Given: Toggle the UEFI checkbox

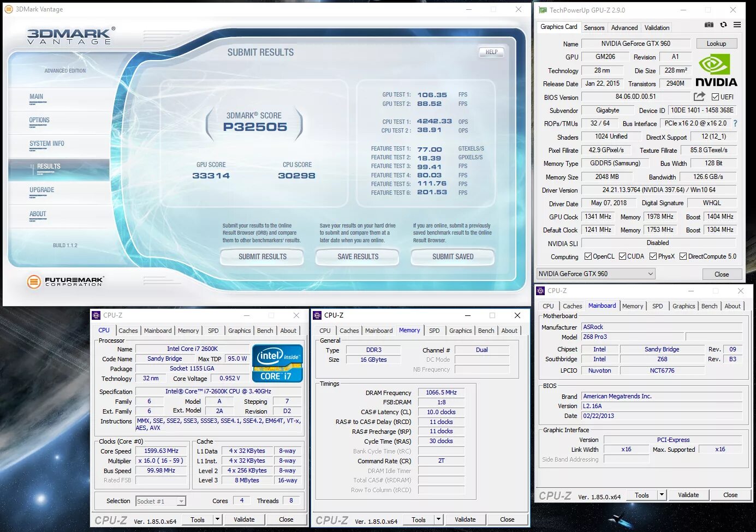Looking at the screenshot, I should click(x=715, y=97).
